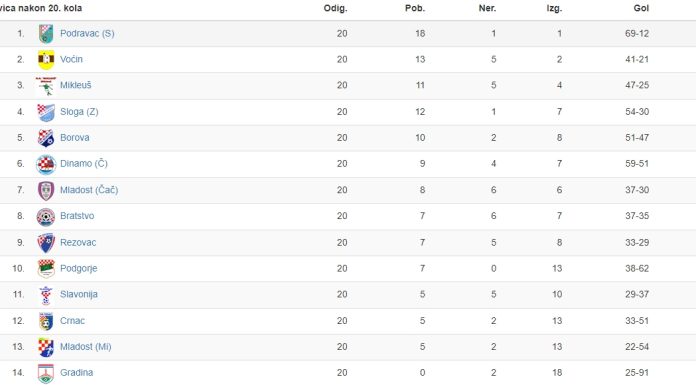Open the Gradina team link
Viewport: 696px width, 385px height.
tap(77, 373)
